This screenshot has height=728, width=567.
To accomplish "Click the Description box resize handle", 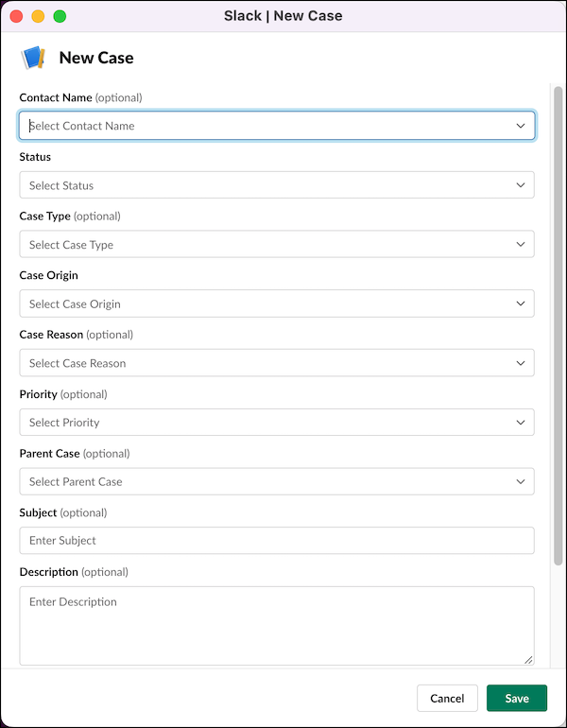I will tap(528, 660).
